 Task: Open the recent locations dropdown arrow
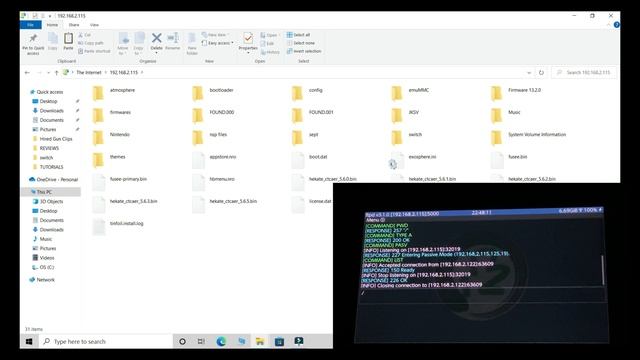(x=48, y=73)
